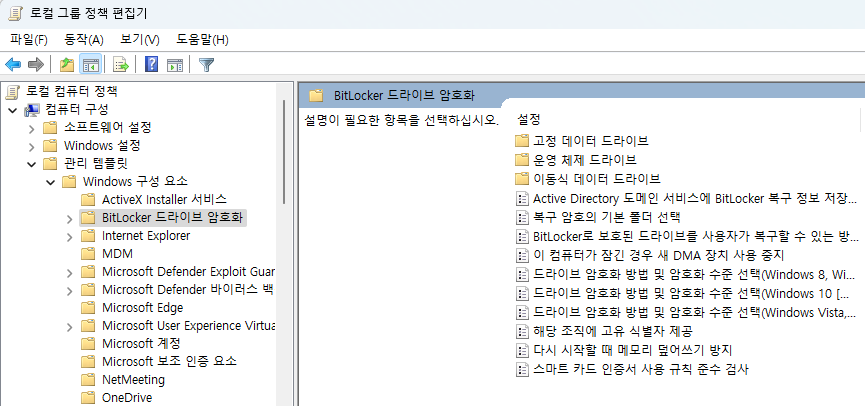
Task: Select BitLocker로 보호된 드라이브를 사용자가 복구 policy
Action: [696, 236]
